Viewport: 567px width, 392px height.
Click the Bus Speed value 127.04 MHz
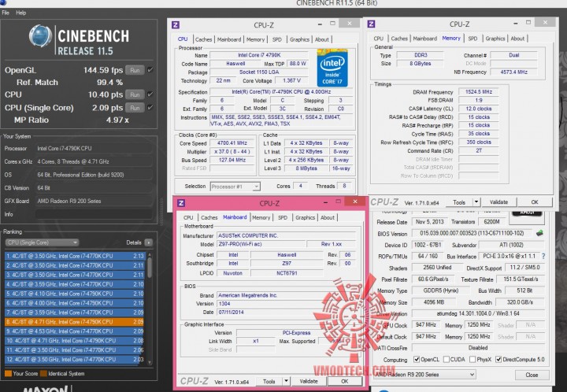tap(234, 160)
